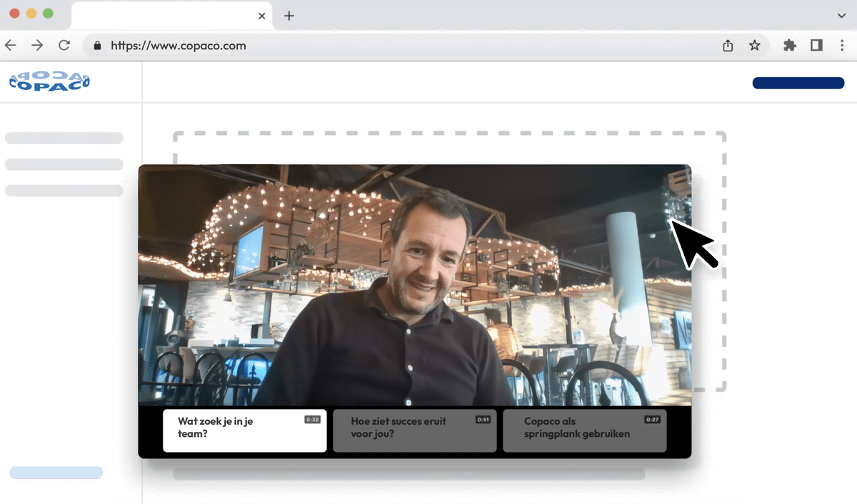Play 'Copaco als springplank gebruiken' clip
Image resolution: width=857 pixels, height=504 pixels.
[584, 430]
